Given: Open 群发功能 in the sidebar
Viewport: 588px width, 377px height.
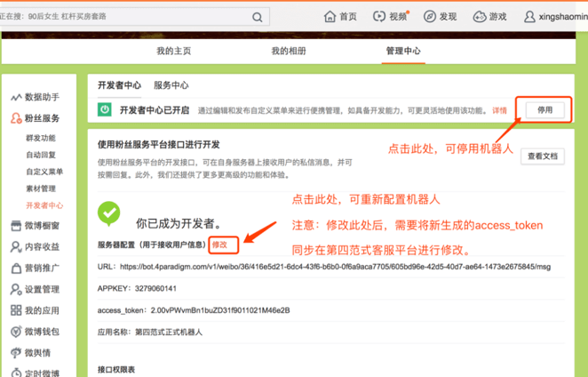Looking at the screenshot, I should (41, 138).
